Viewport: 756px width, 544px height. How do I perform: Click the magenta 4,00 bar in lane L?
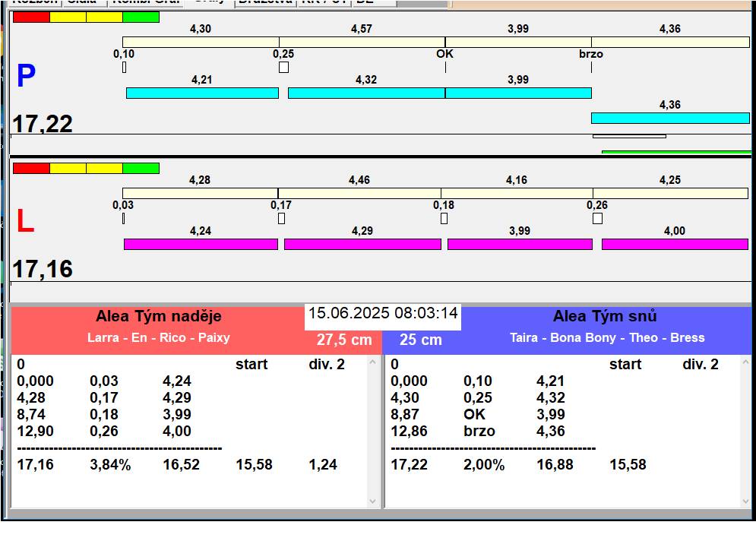click(675, 244)
